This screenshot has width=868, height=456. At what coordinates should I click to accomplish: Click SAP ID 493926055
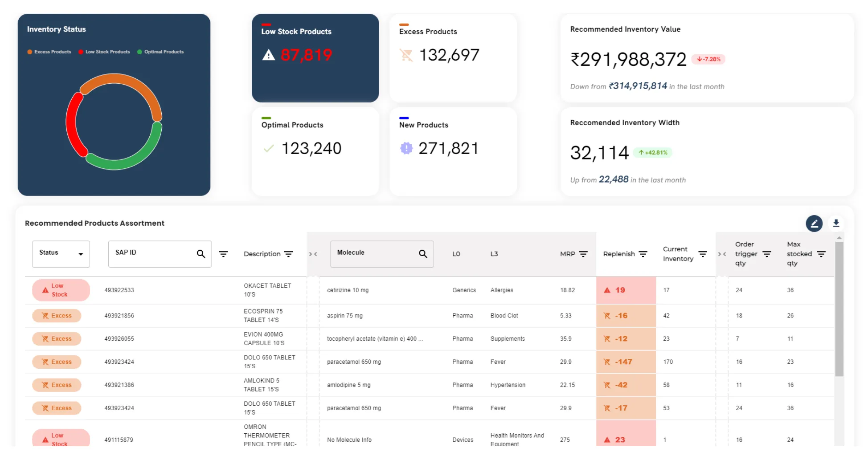point(119,339)
